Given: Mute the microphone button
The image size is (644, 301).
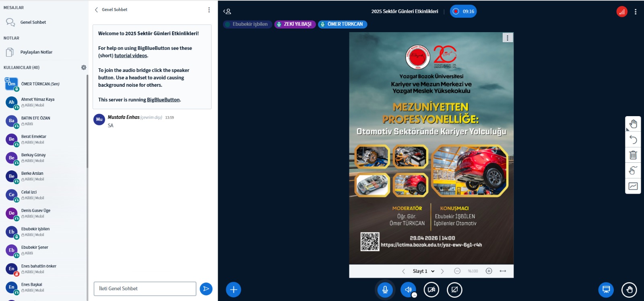Looking at the screenshot, I should tap(385, 289).
